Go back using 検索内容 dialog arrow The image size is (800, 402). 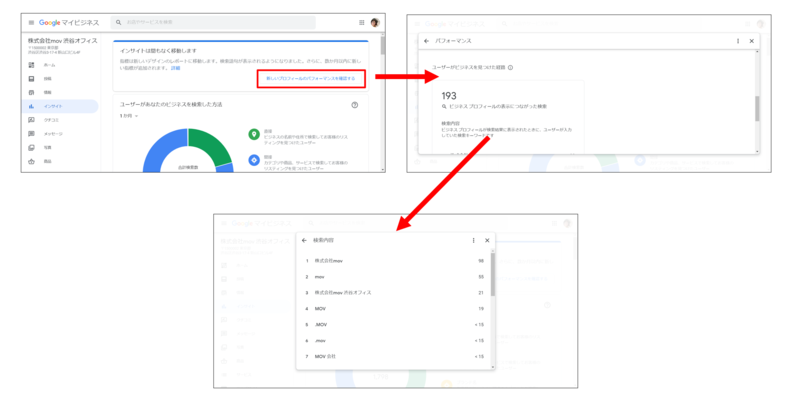(305, 240)
